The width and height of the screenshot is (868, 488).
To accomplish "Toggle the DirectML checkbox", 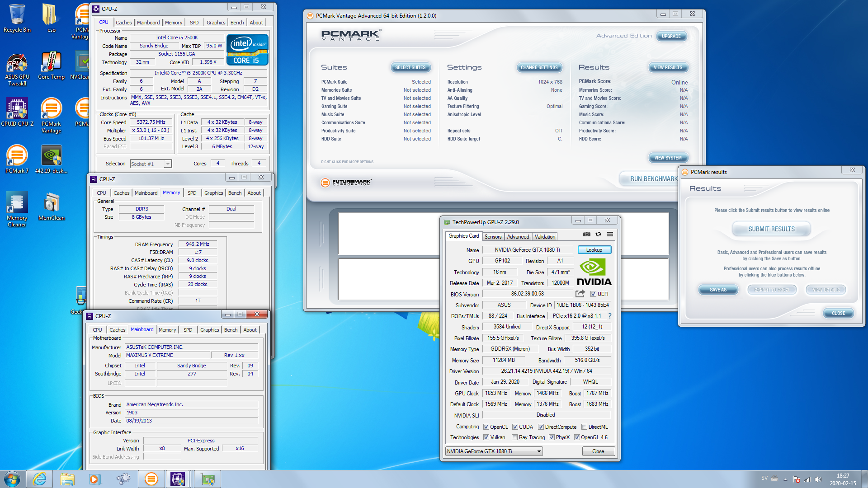I will (x=584, y=427).
